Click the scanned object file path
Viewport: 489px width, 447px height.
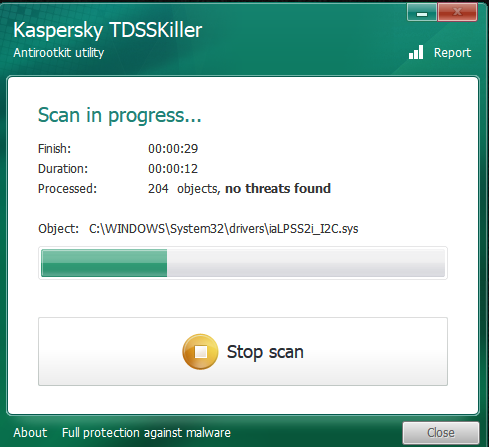coord(224,229)
